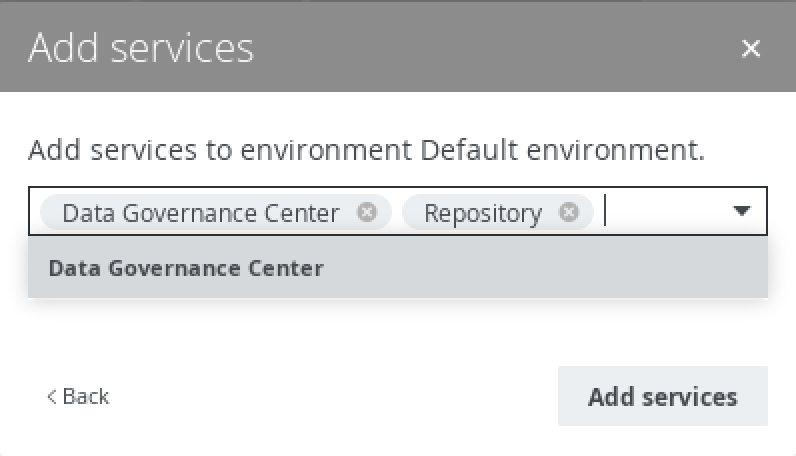Image resolution: width=796 pixels, height=456 pixels.
Task: Select Data Governance Center from the list
Action: click(186, 268)
